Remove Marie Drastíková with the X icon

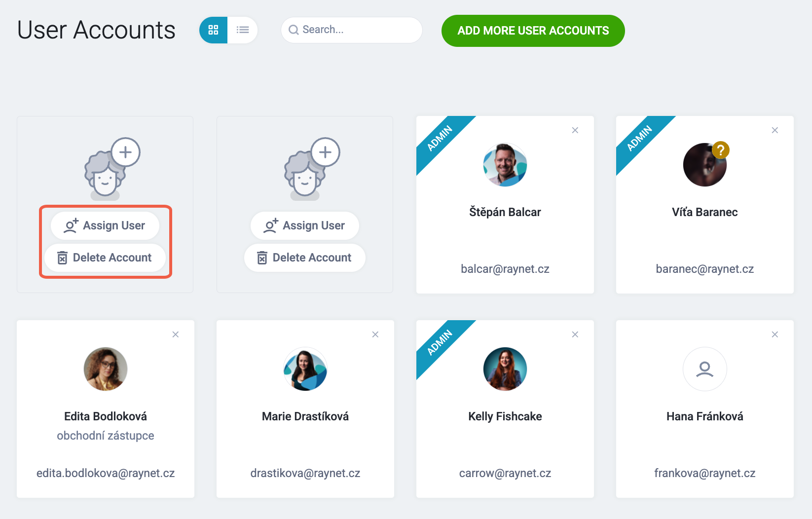375,334
